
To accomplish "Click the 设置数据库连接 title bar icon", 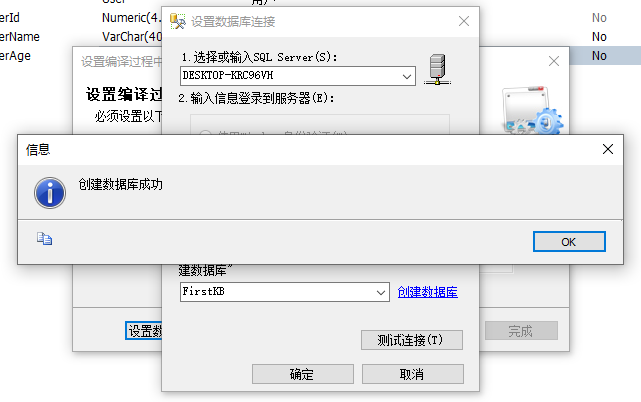I will coord(177,21).
